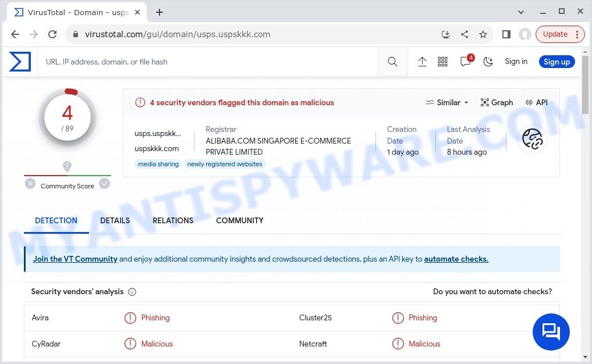The image size is (592, 364).
Task: Click the 4 / 89 detection score gauge
Action: tap(68, 117)
